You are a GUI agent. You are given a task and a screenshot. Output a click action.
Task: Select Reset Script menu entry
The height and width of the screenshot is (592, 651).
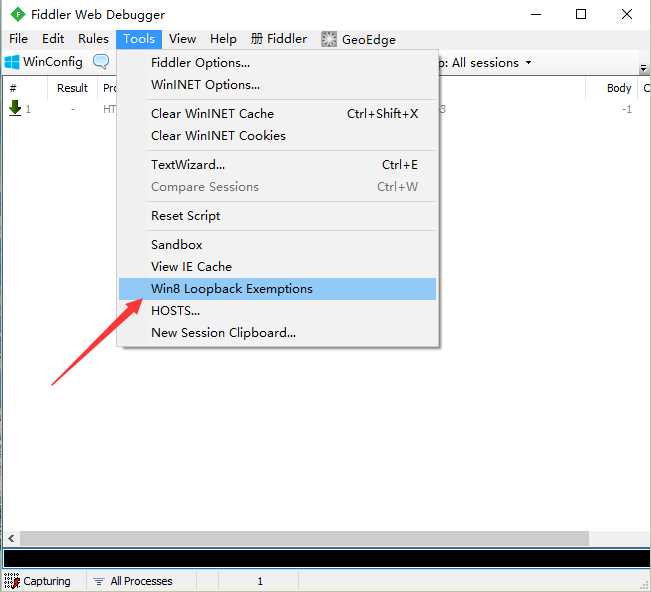277,216
